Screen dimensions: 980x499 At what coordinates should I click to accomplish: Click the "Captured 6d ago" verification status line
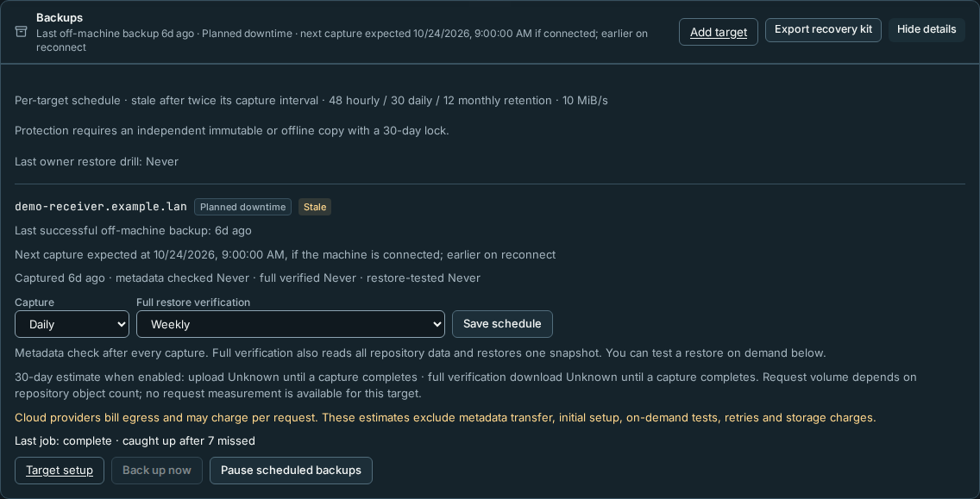tap(248, 278)
